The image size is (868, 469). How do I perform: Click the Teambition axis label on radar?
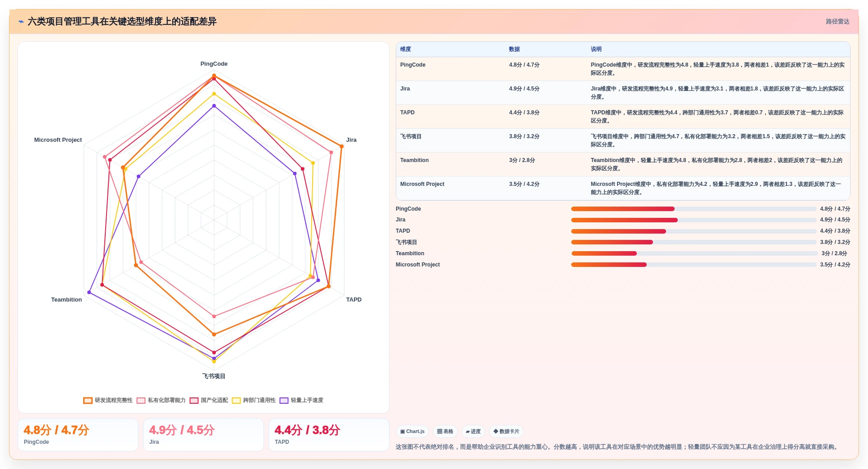67,300
